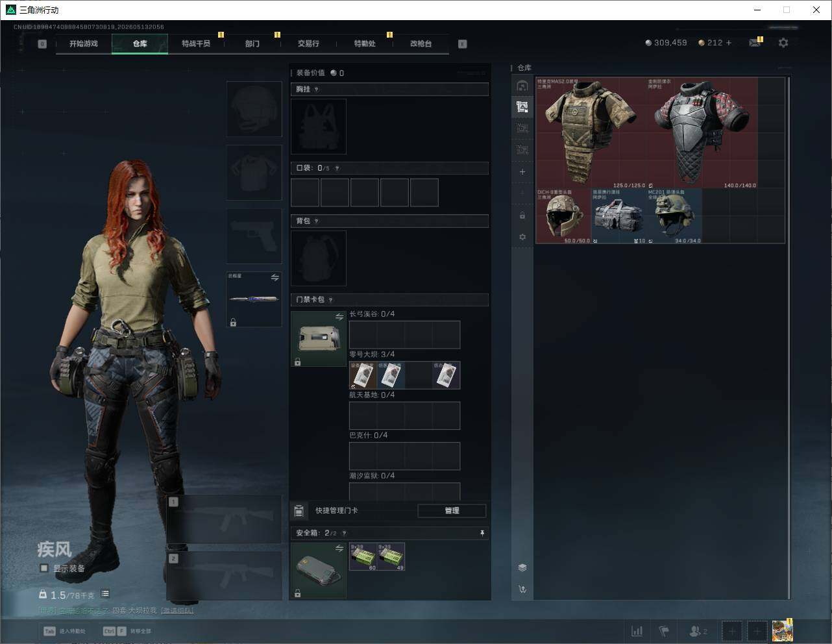Image resolution: width=832 pixels, height=644 pixels.
Task: Select the DICH-9 heavy helmet in warehouse
Action: (563, 216)
